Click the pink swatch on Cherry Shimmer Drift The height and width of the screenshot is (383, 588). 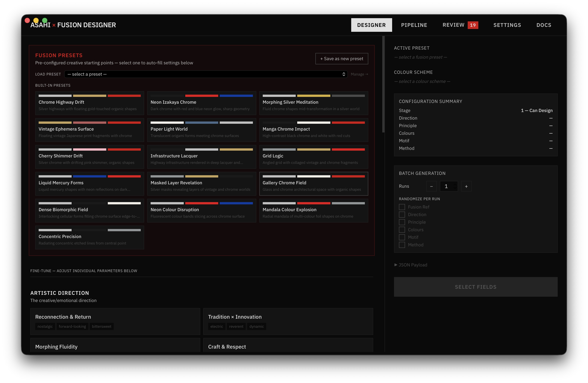click(90, 149)
